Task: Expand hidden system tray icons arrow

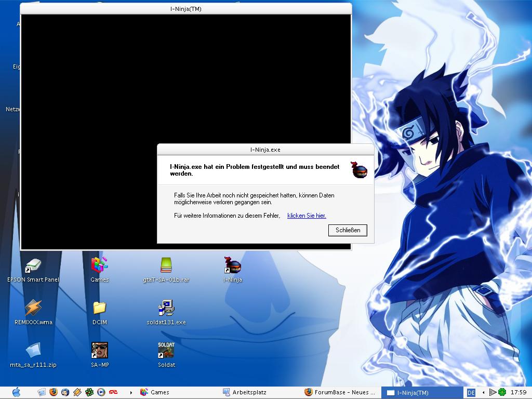Action: point(483,393)
